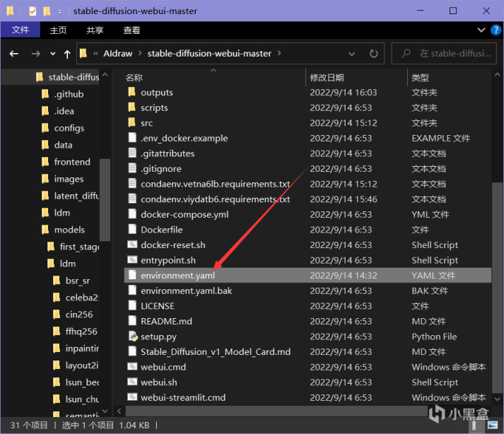The height and width of the screenshot is (434, 504).
Task: Refresh the current folder view
Action: [x=373, y=53]
